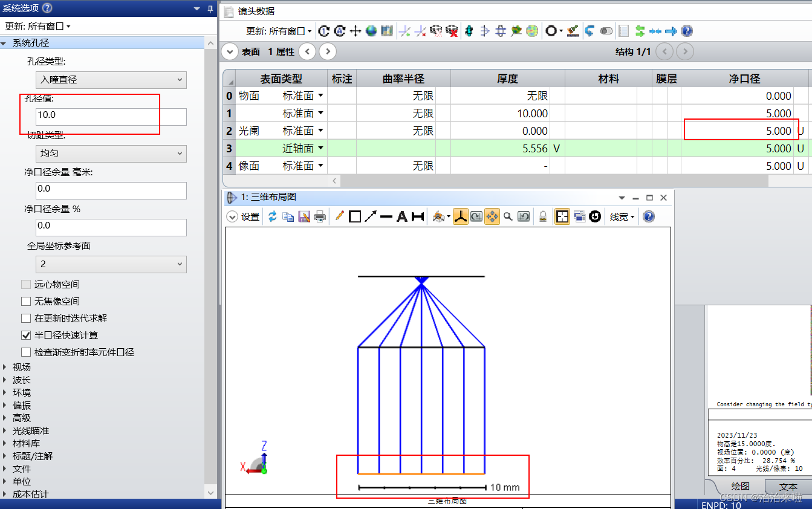812x509 pixels.
Task: Switch to the 文本 tab
Action: [x=788, y=487]
